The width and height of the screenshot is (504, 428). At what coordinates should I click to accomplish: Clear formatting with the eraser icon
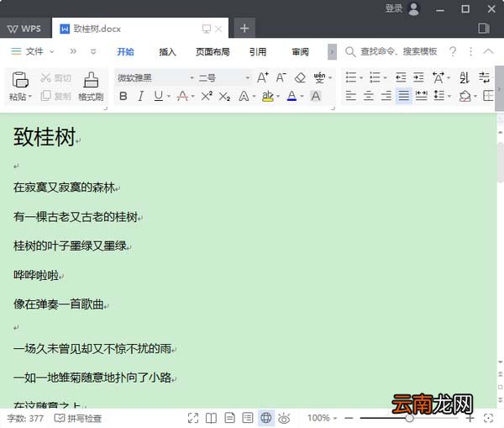click(x=300, y=77)
